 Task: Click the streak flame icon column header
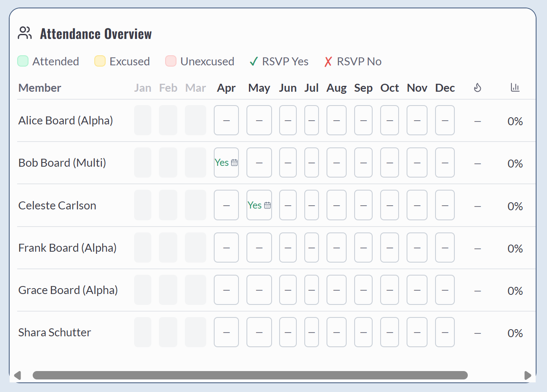click(x=477, y=88)
